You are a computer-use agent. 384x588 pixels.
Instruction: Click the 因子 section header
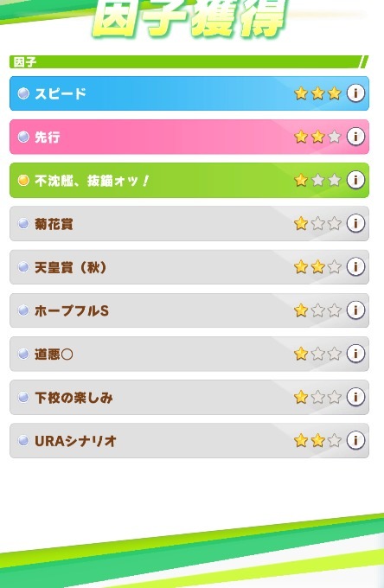pos(189,62)
